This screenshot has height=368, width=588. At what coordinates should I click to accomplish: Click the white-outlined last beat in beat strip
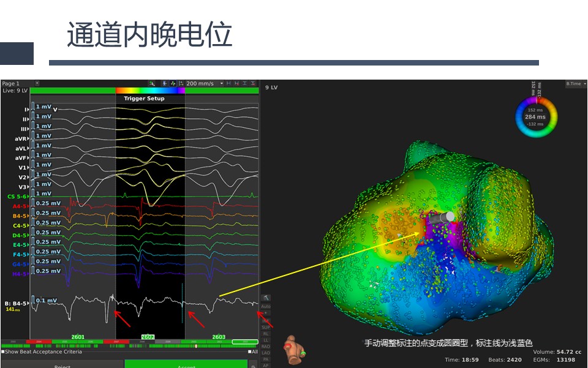coord(245,342)
